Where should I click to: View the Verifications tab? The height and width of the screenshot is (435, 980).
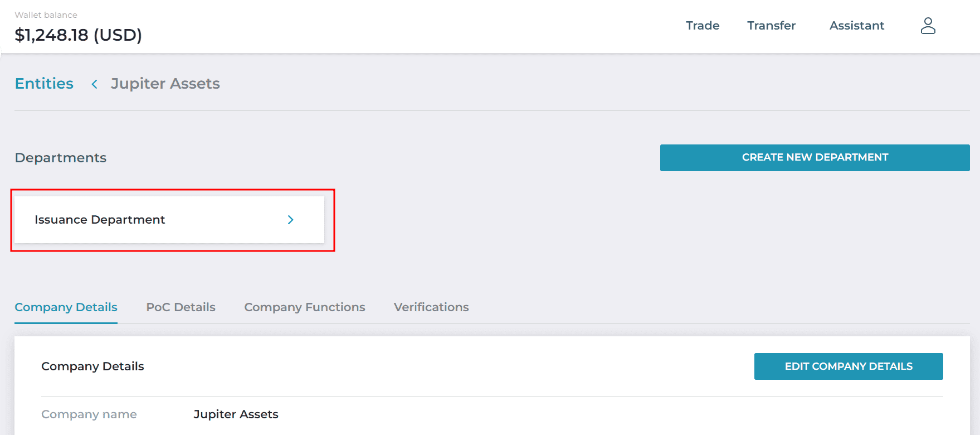[x=431, y=307]
